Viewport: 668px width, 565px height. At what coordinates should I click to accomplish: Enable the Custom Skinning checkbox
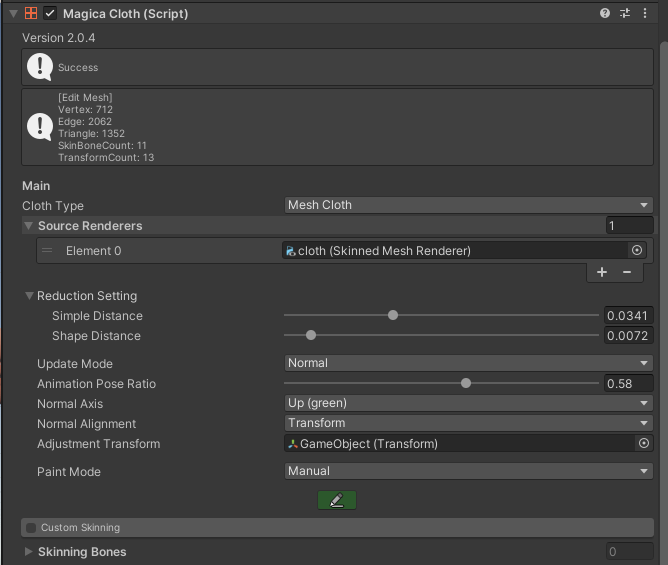coord(31,528)
